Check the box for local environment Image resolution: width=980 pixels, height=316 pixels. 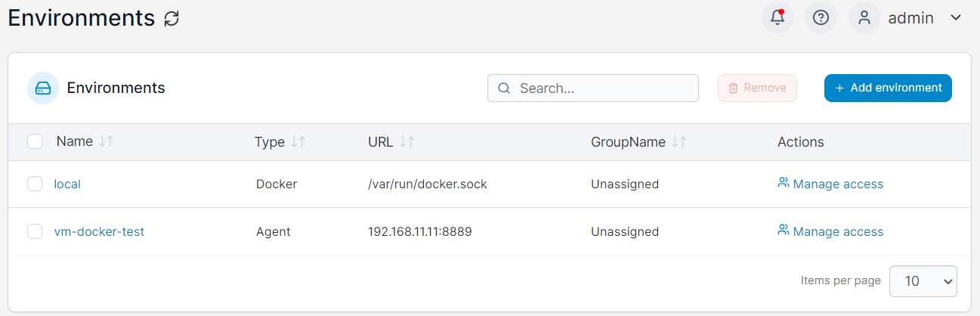[35, 184]
